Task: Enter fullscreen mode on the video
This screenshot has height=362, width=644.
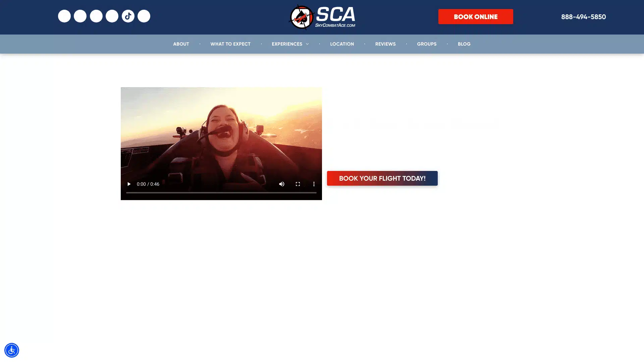Action: click(298, 184)
